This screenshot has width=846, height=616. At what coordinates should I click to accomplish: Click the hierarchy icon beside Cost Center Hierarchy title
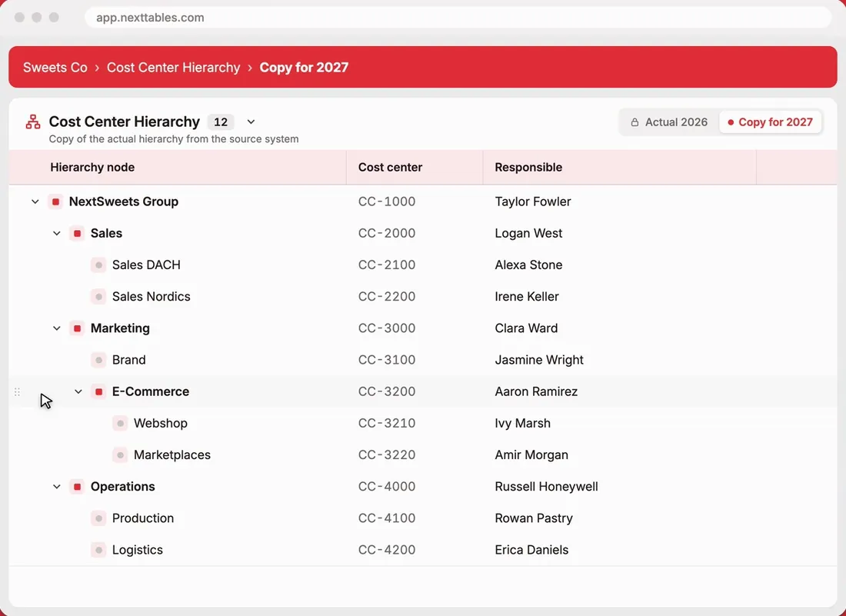coord(33,122)
